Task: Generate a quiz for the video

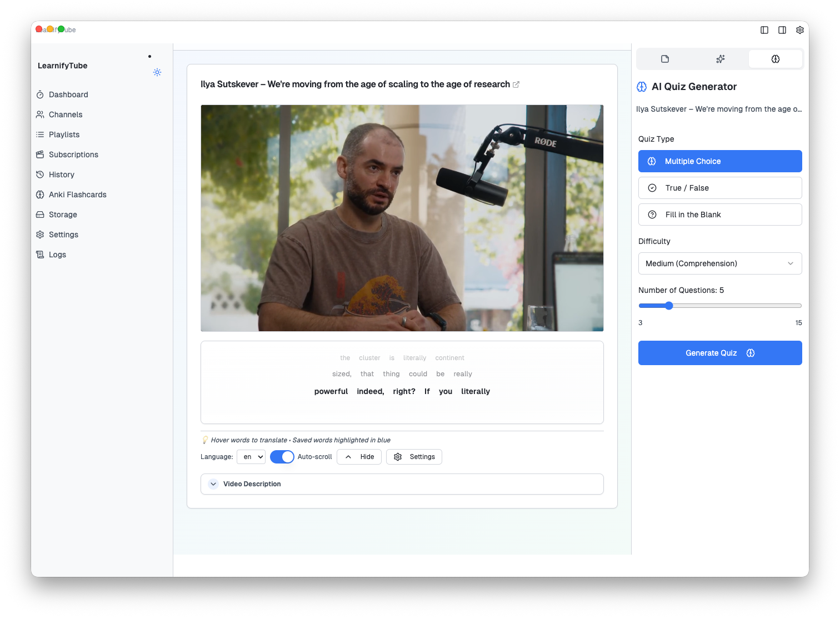Action: pyautogui.click(x=720, y=353)
